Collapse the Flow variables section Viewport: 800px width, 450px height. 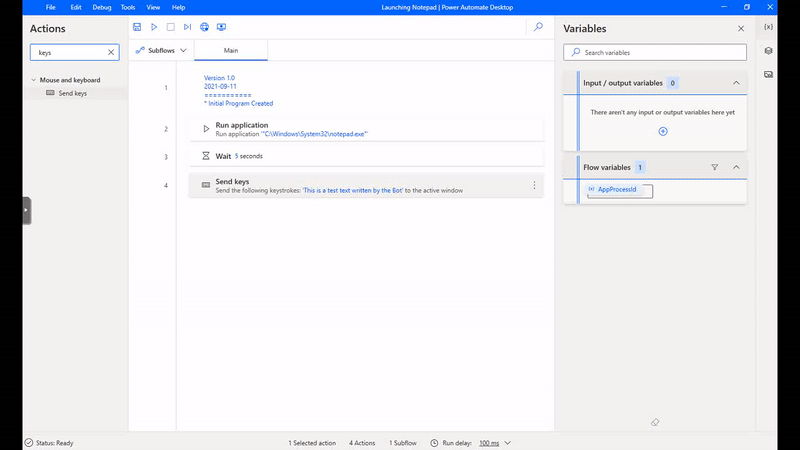point(736,167)
